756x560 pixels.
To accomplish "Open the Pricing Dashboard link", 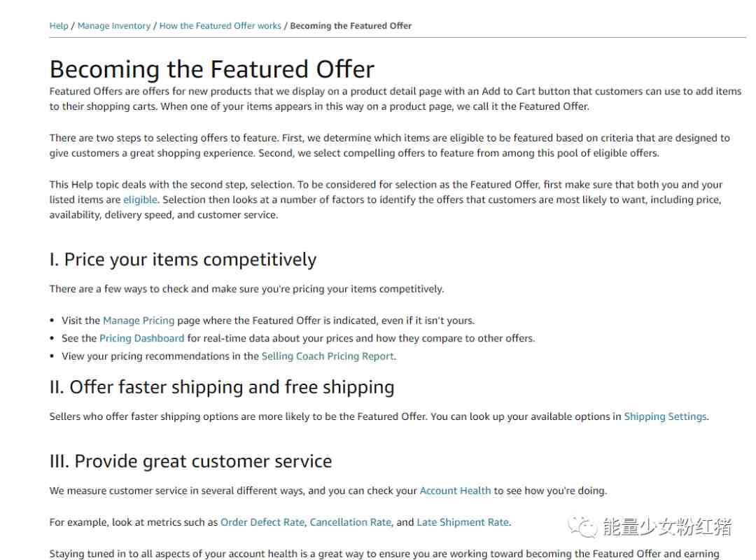I will (141, 338).
